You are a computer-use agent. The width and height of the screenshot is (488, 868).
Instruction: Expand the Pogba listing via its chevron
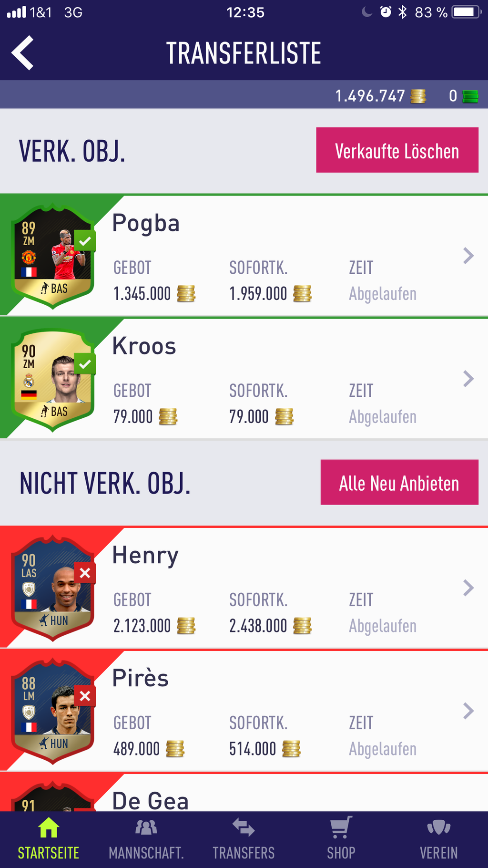click(468, 256)
